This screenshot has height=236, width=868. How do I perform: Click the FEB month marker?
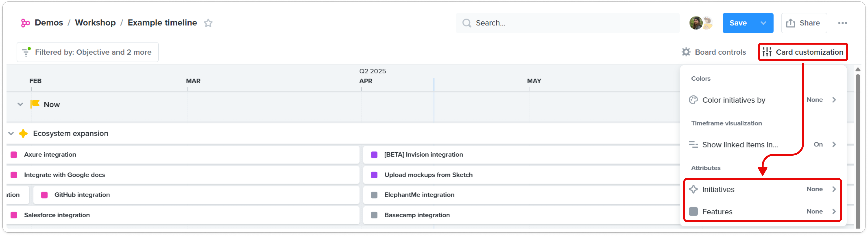[35, 81]
